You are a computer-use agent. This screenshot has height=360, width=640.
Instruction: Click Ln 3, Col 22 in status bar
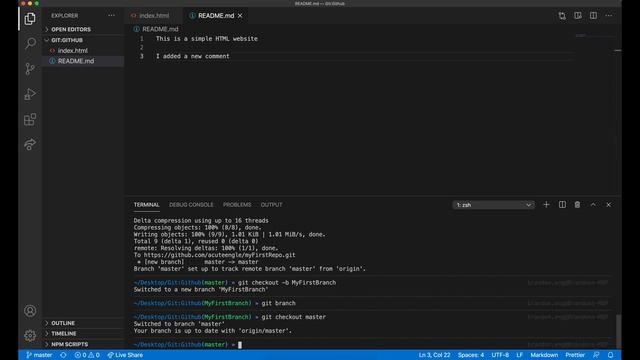(x=434, y=355)
